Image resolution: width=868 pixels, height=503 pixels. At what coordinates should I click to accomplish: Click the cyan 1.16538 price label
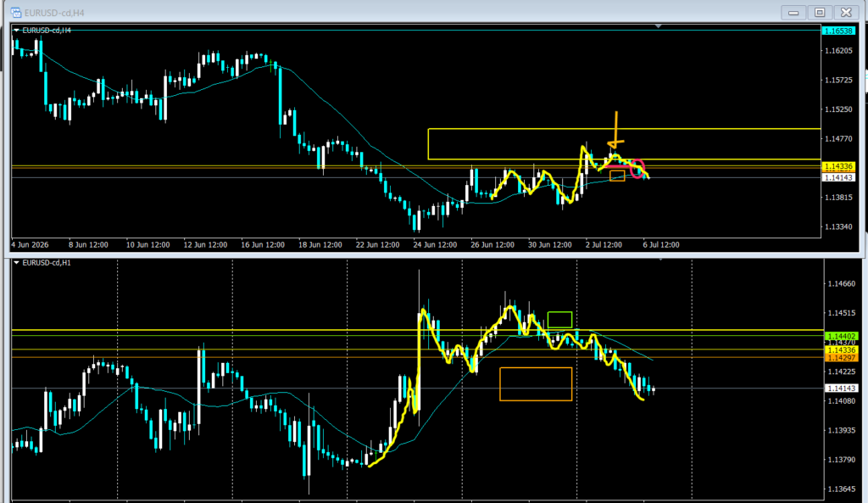(x=838, y=31)
